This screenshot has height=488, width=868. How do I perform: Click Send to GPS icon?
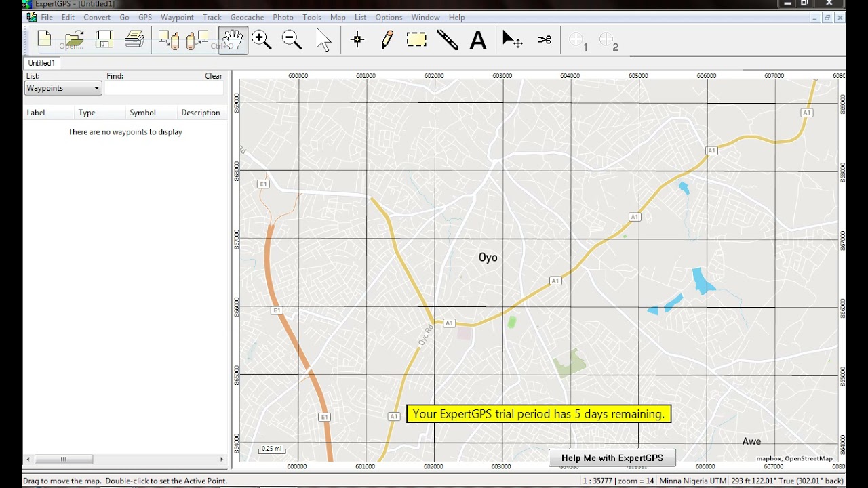(x=197, y=40)
